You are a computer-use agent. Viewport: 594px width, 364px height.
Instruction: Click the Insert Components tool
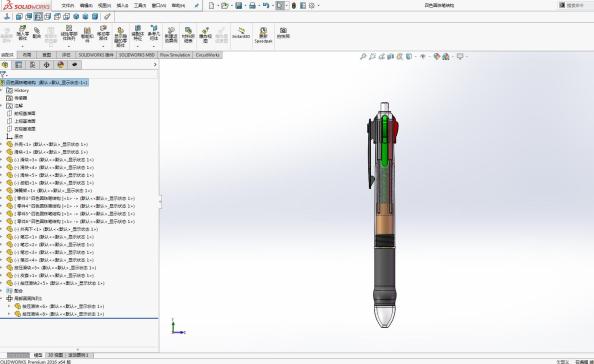coord(23,33)
